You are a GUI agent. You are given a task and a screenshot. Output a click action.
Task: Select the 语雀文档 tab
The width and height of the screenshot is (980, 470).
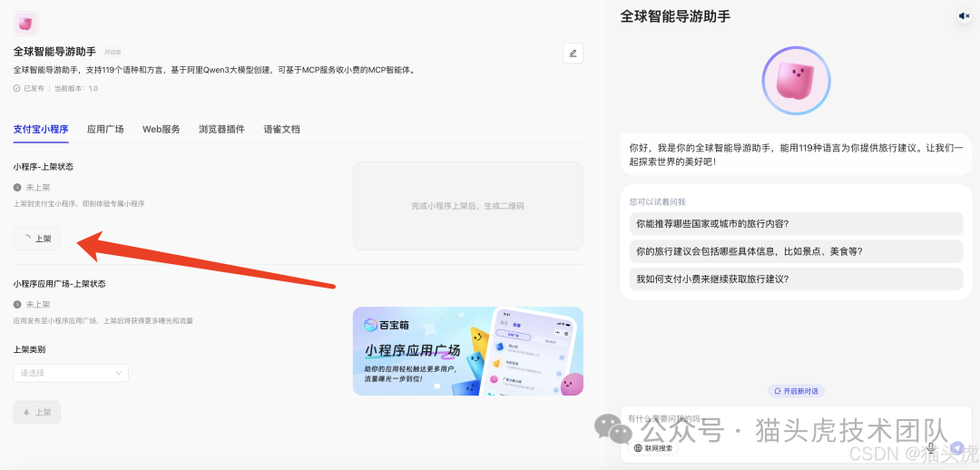[x=282, y=130]
